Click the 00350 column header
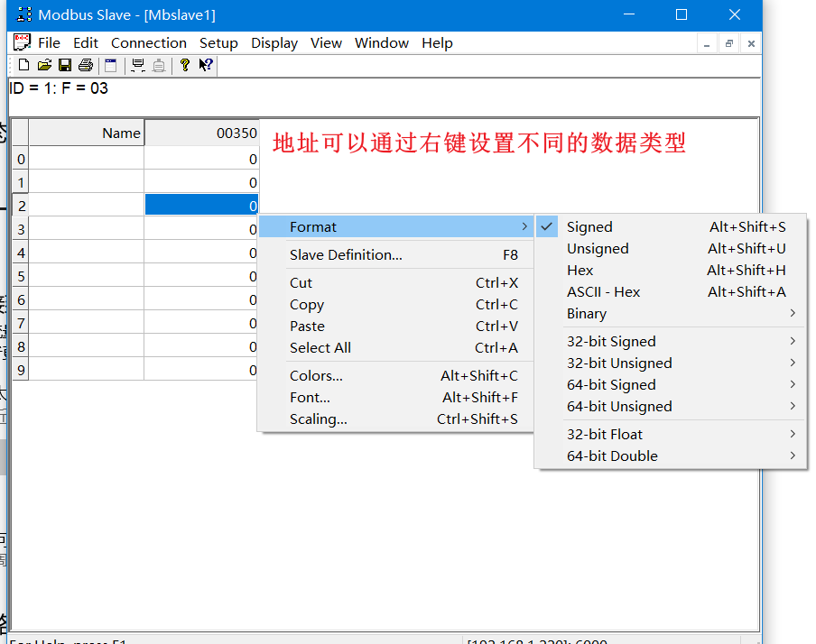 coord(201,133)
